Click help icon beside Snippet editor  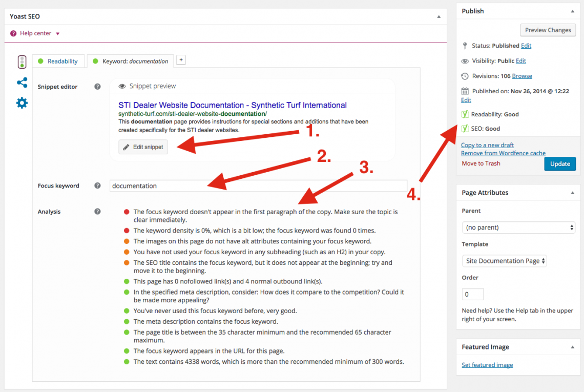point(97,87)
